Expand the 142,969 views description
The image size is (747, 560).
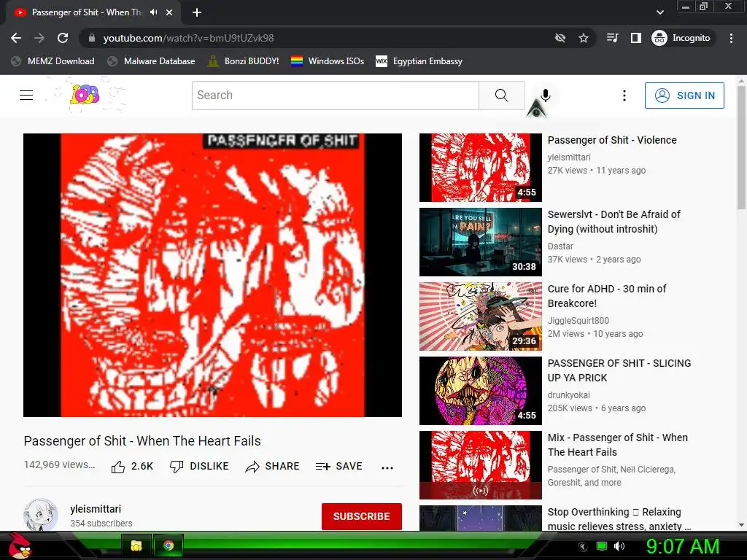click(60, 464)
